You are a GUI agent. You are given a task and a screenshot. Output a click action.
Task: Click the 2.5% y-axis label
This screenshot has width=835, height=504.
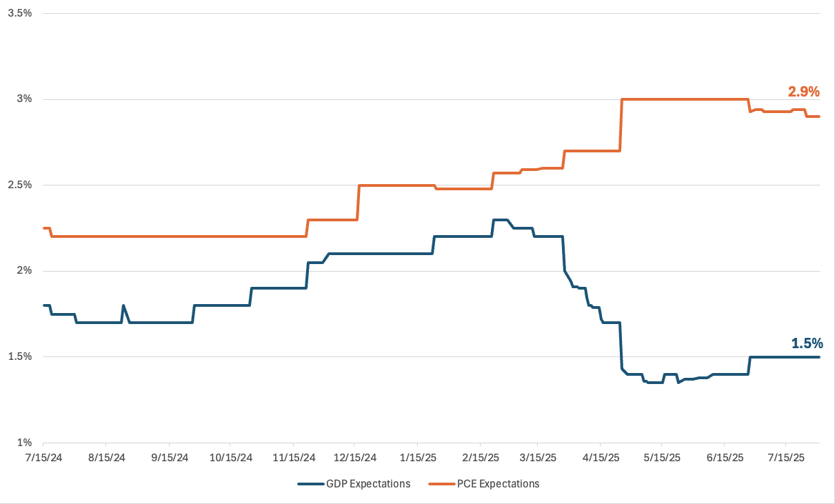coord(20,185)
